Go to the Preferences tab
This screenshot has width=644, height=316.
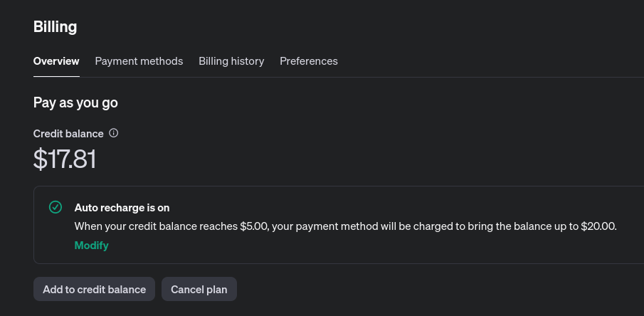point(309,61)
